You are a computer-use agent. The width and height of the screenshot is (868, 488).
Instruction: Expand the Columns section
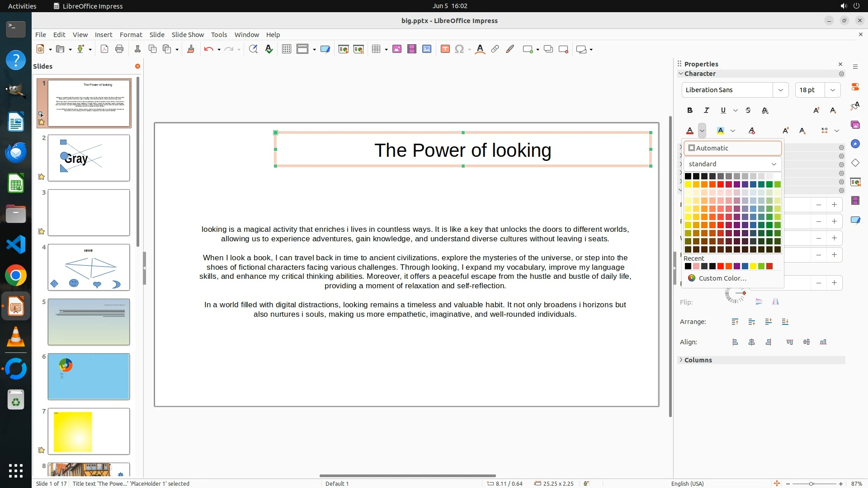pos(698,360)
